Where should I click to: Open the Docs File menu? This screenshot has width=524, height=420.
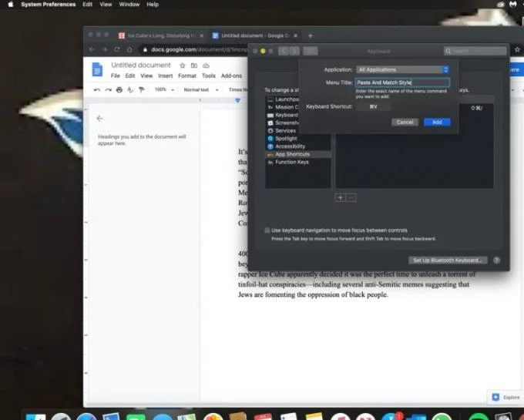click(116, 76)
